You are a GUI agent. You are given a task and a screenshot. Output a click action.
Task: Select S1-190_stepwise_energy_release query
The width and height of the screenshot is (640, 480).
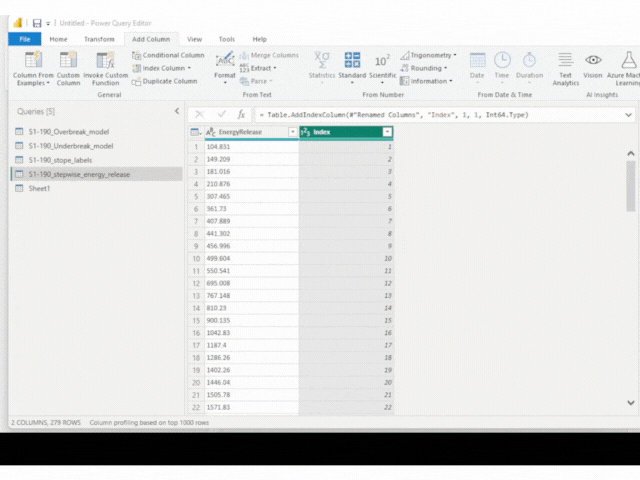(97, 174)
